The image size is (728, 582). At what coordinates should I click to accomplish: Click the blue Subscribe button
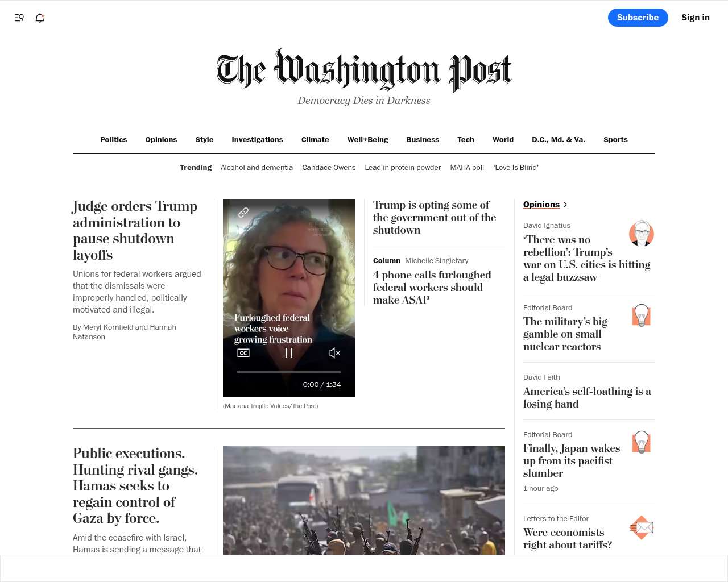638,18
